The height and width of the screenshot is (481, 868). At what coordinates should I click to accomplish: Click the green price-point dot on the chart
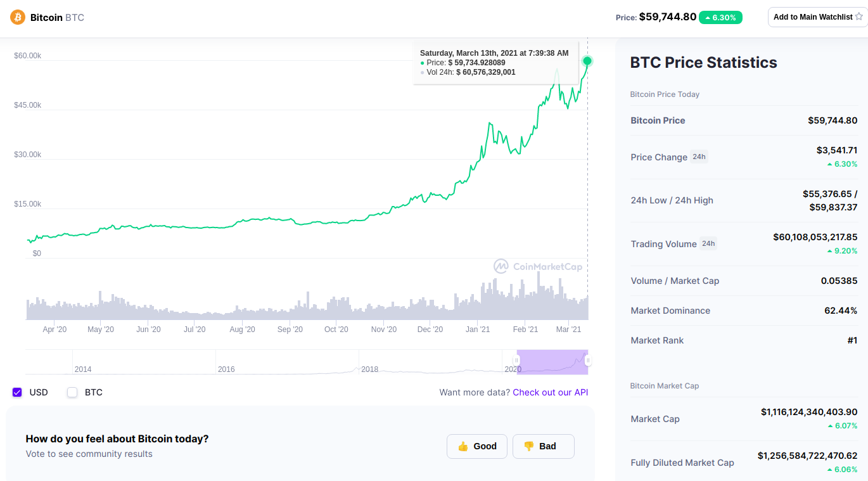pos(587,61)
